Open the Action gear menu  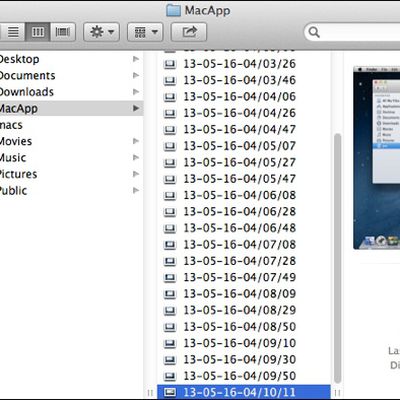(x=102, y=32)
